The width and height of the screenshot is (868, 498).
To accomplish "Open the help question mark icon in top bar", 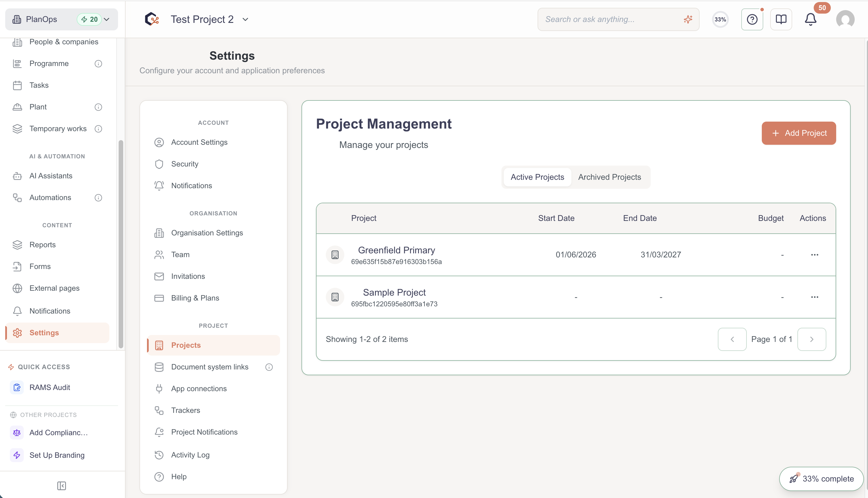I will click(752, 19).
